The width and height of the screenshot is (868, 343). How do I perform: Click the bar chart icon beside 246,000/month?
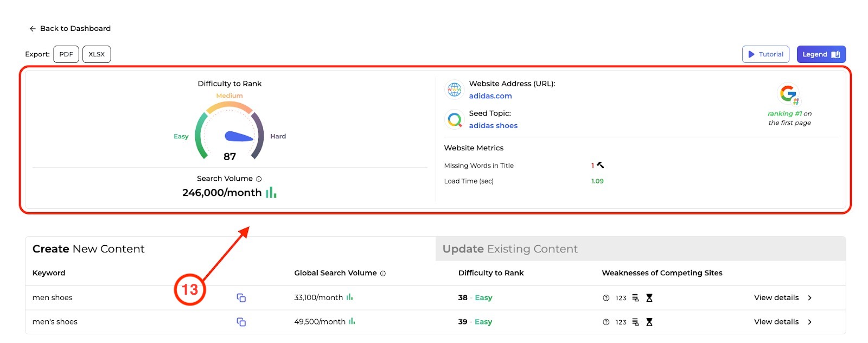tap(271, 192)
